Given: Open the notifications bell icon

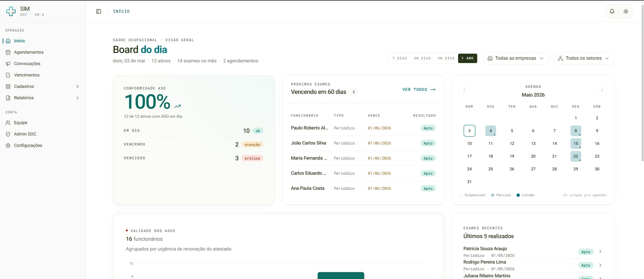Looking at the screenshot, I should [x=612, y=11].
